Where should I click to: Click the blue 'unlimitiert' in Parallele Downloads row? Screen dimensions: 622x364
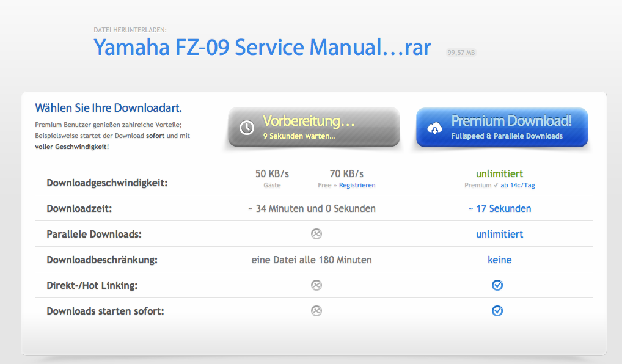pyautogui.click(x=499, y=234)
